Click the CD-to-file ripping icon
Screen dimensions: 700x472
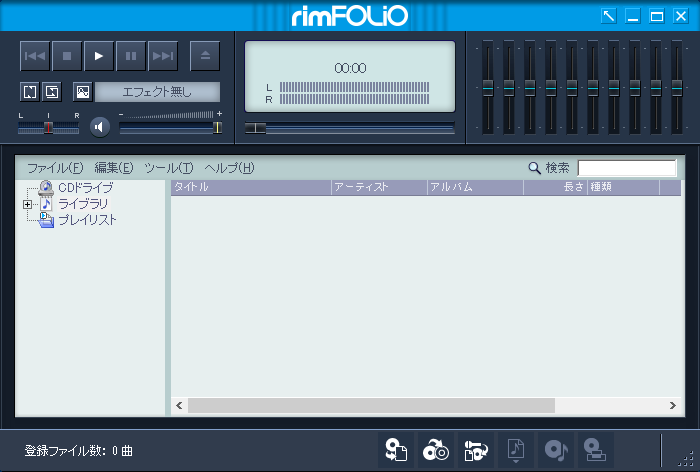396,450
